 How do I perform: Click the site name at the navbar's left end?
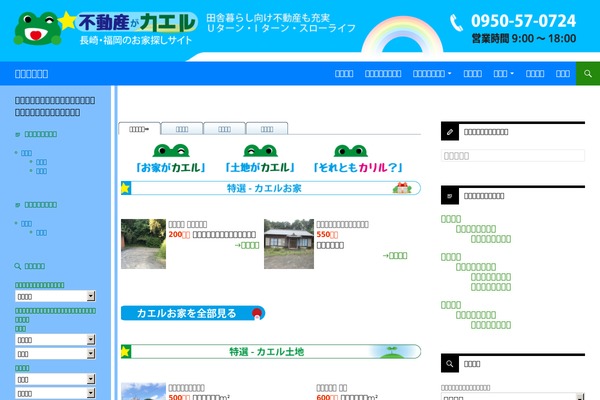tap(31, 74)
